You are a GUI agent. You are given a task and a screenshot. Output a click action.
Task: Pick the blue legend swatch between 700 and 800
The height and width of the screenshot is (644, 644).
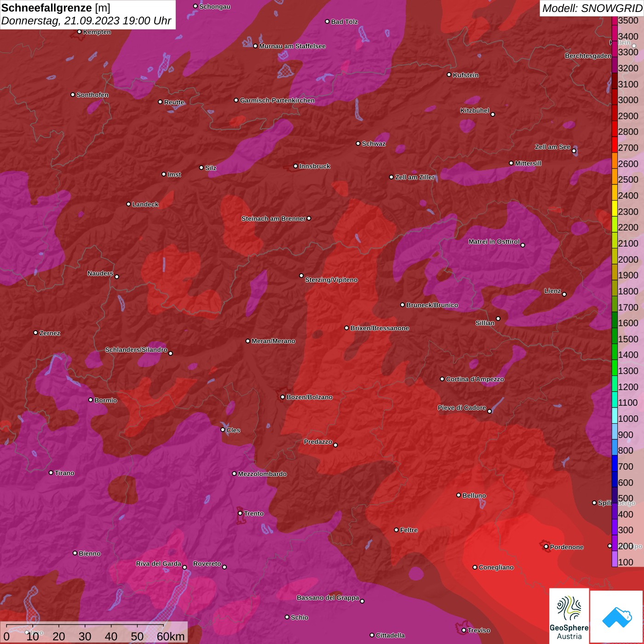tap(615, 463)
